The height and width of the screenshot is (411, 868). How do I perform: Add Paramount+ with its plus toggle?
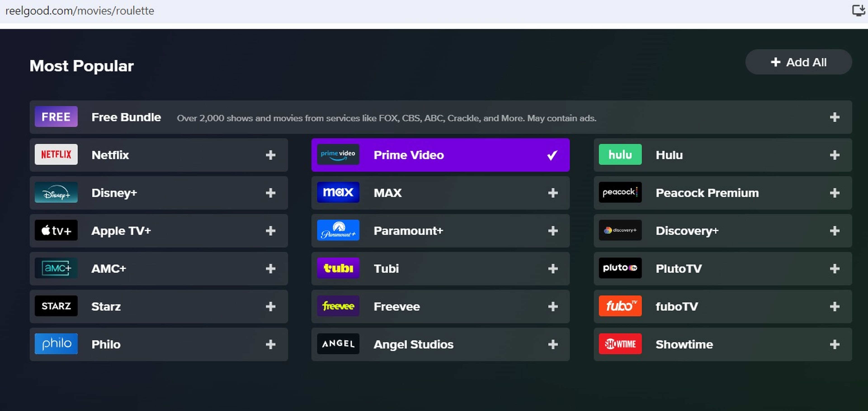(x=553, y=231)
